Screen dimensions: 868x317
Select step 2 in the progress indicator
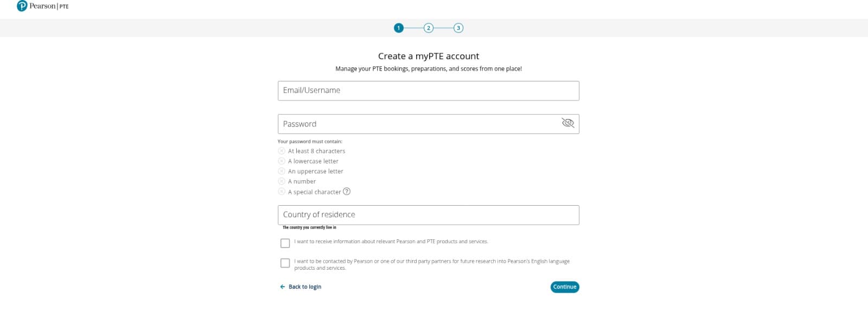click(430, 27)
